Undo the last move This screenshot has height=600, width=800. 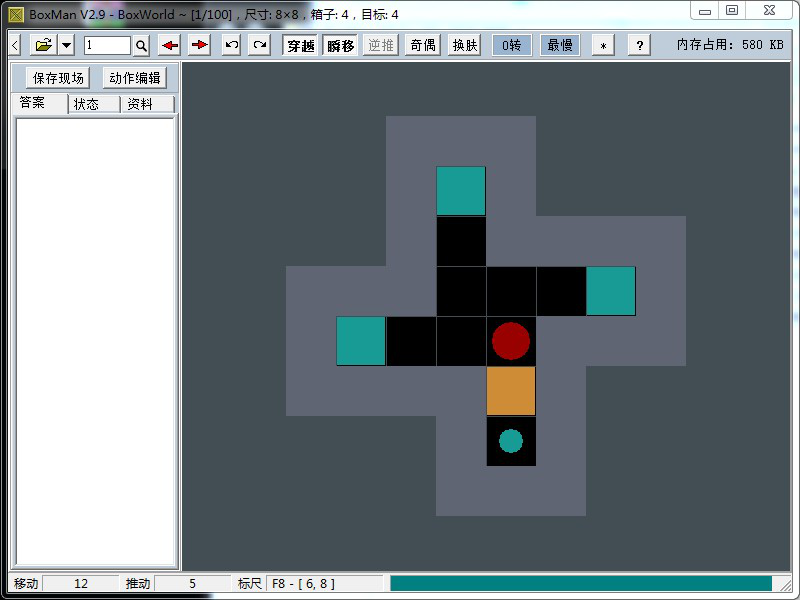pyautogui.click(x=231, y=45)
